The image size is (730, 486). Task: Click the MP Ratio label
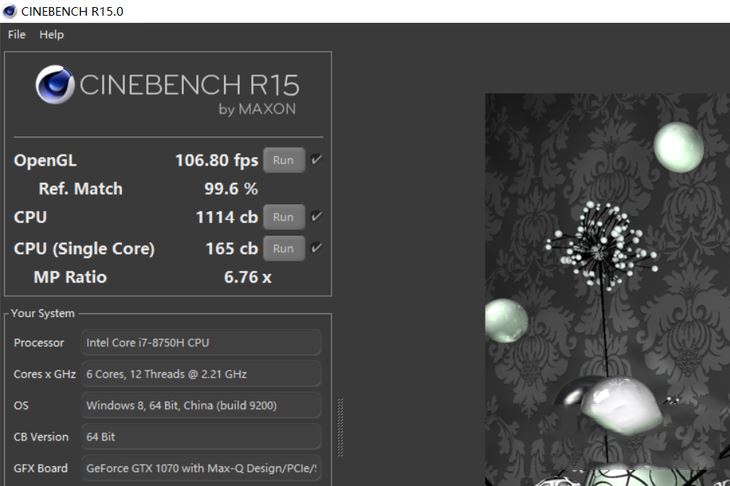[70, 277]
